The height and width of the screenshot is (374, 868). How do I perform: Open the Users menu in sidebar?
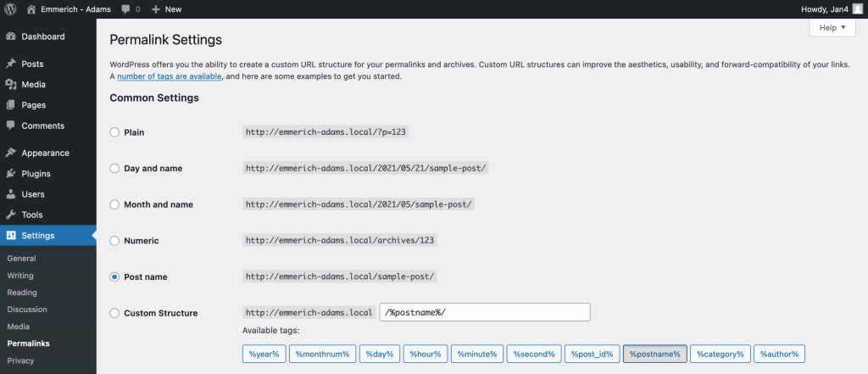coord(33,194)
